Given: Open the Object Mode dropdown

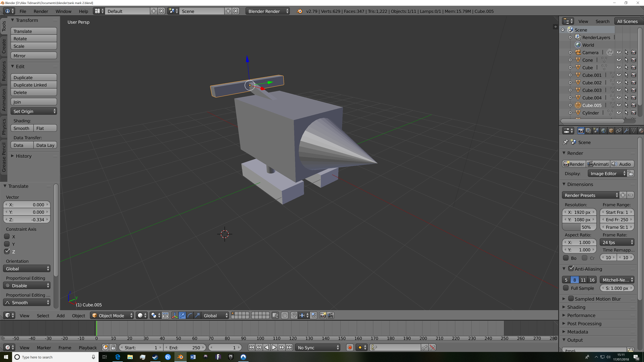Looking at the screenshot, I should (x=112, y=316).
